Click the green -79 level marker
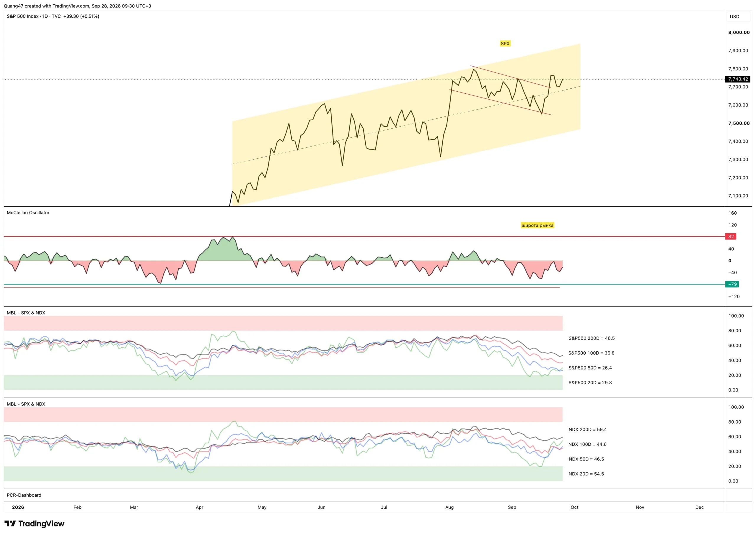Viewport: 756px width, 535px height. (x=732, y=284)
